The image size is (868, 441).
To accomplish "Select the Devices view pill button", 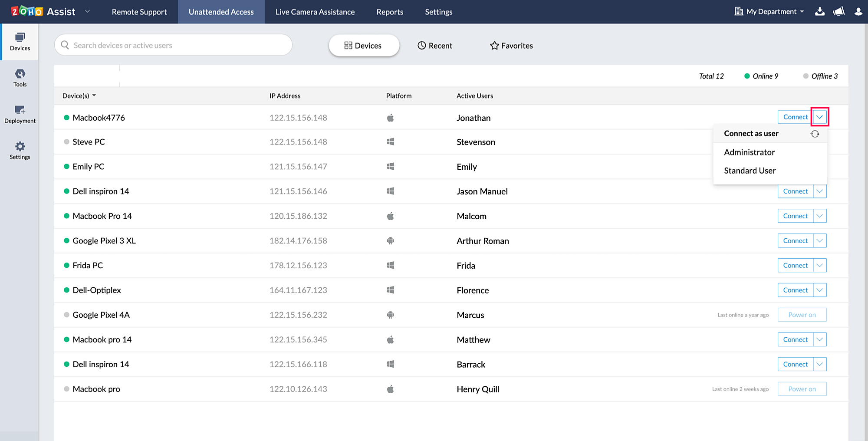I will [363, 46].
